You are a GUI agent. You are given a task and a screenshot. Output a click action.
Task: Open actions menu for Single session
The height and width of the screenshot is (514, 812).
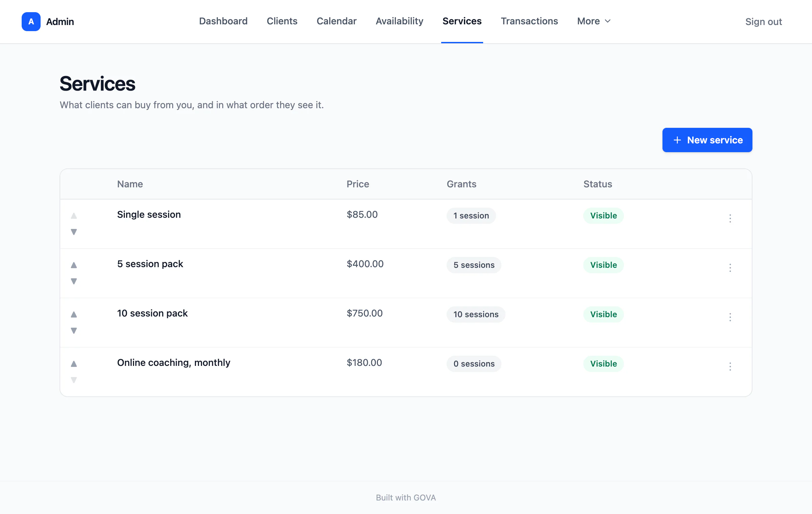(730, 218)
